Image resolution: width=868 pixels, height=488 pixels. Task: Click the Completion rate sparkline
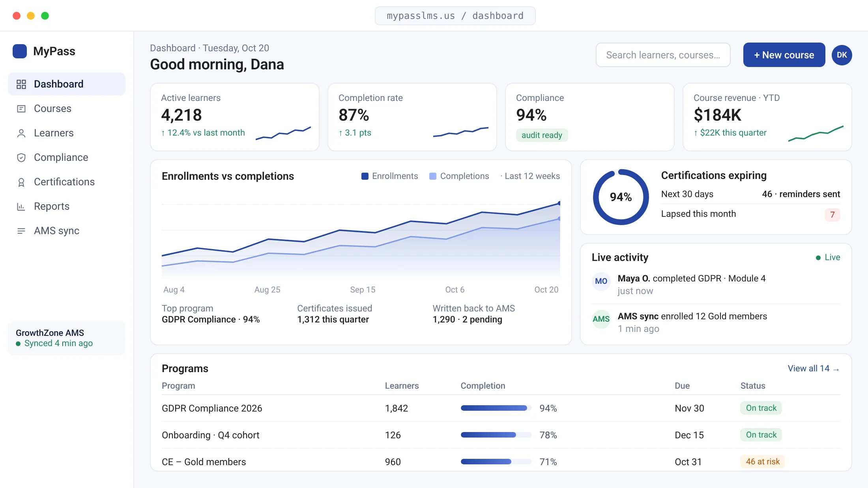461,132
